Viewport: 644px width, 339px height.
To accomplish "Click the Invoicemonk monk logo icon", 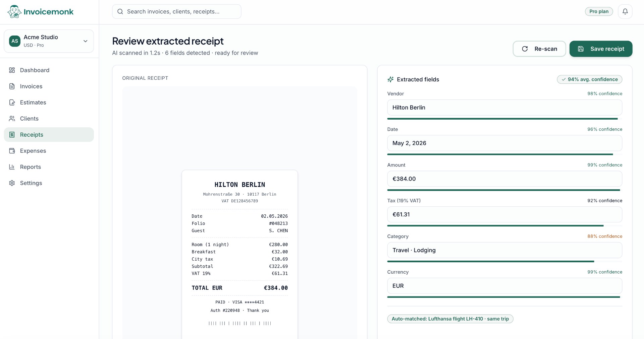I will click(14, 12).
